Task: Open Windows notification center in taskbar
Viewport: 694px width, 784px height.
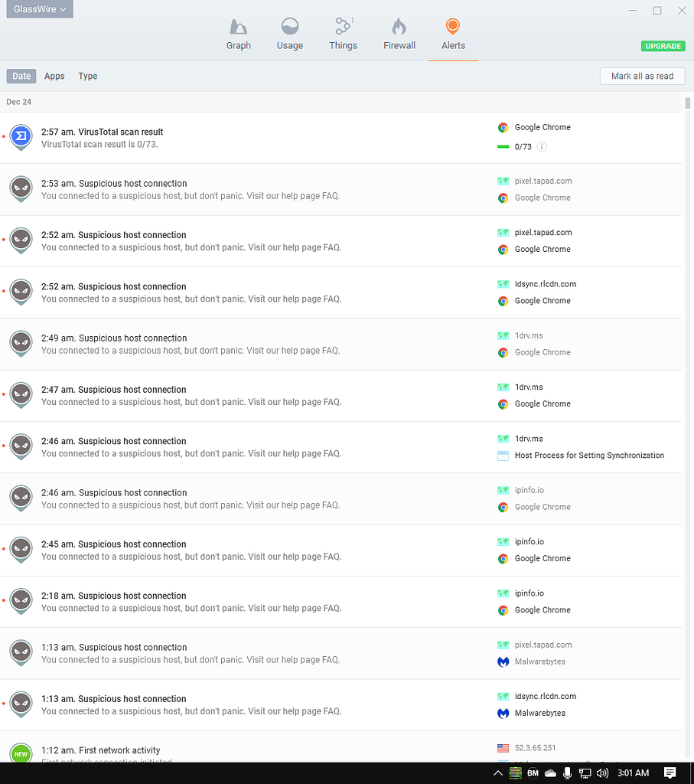Action: pos(670,773)
